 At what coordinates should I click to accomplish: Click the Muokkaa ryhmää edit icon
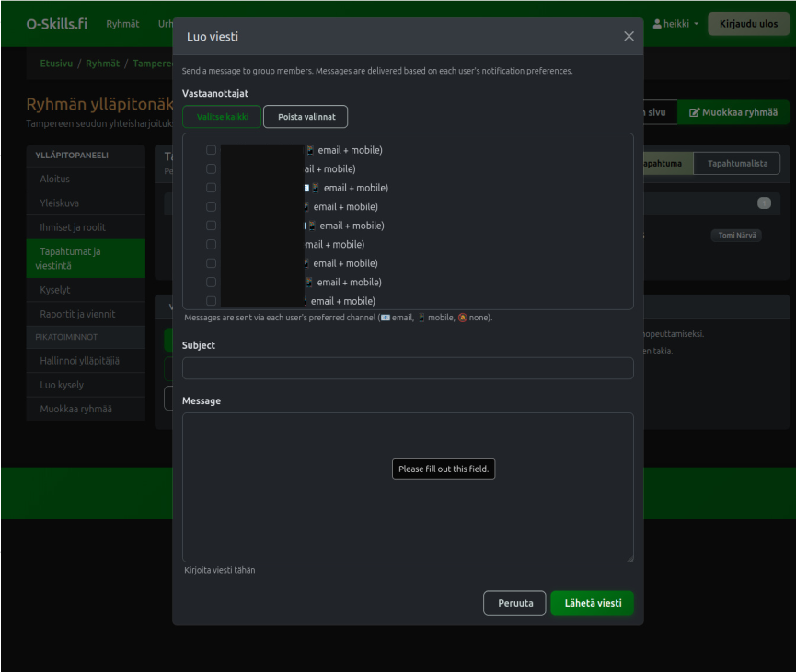point(695,112)
